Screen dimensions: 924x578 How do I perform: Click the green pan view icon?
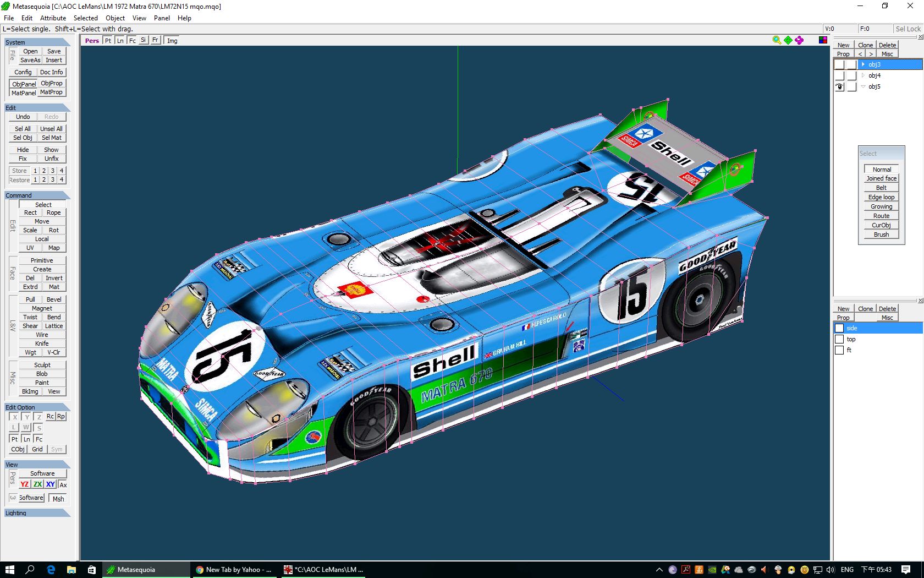788,40
